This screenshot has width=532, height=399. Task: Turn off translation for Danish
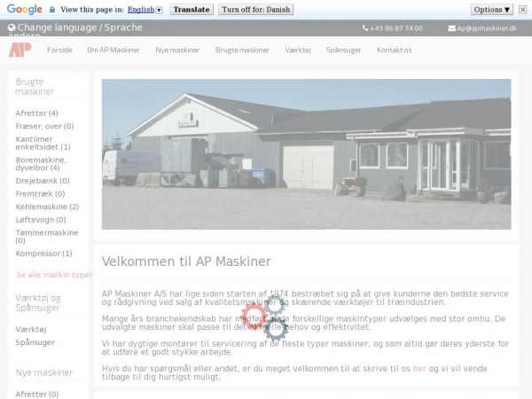pos(256,10)
